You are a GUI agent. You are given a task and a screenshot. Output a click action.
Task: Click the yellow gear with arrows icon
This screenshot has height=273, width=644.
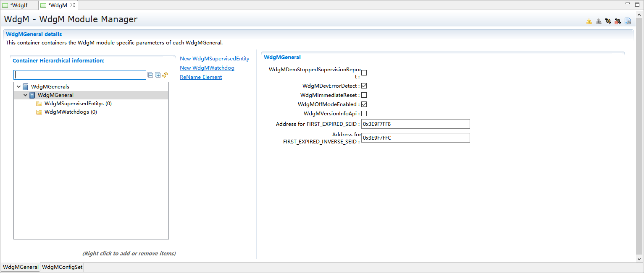pos(608,21)
